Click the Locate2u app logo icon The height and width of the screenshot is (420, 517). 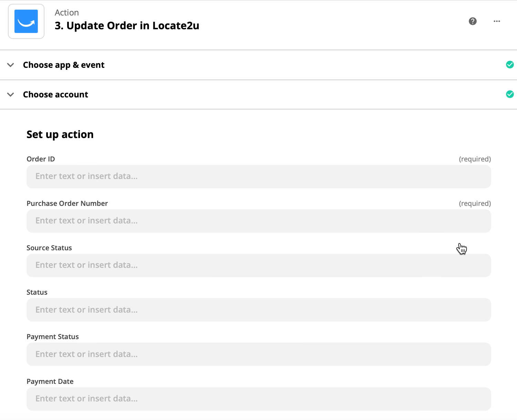[x=26, y=21]
